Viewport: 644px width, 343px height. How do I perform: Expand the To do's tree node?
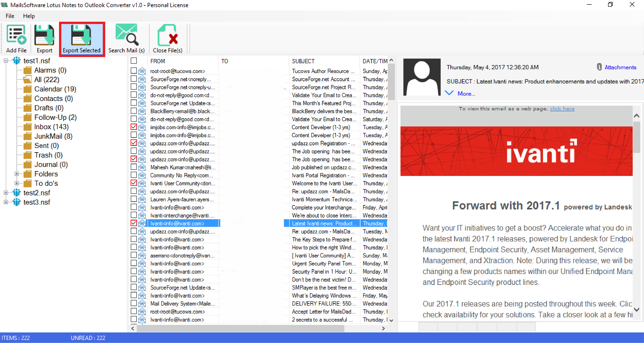coord(16,183)
